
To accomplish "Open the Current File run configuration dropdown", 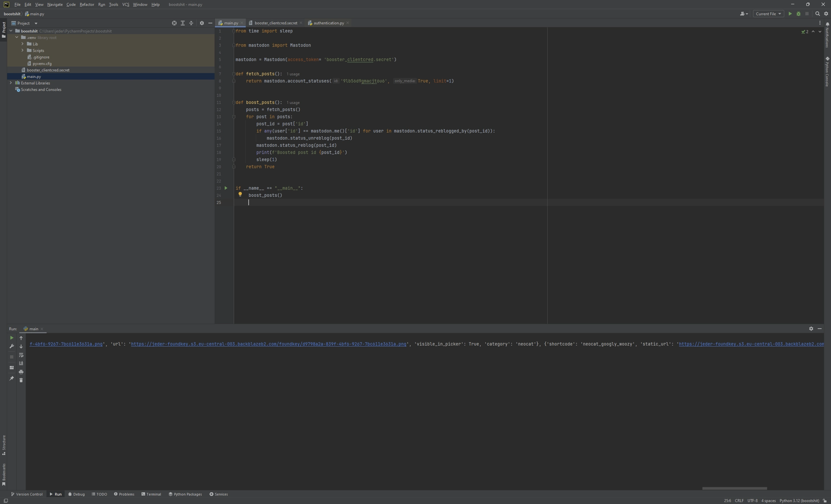I will coord(768,14).
